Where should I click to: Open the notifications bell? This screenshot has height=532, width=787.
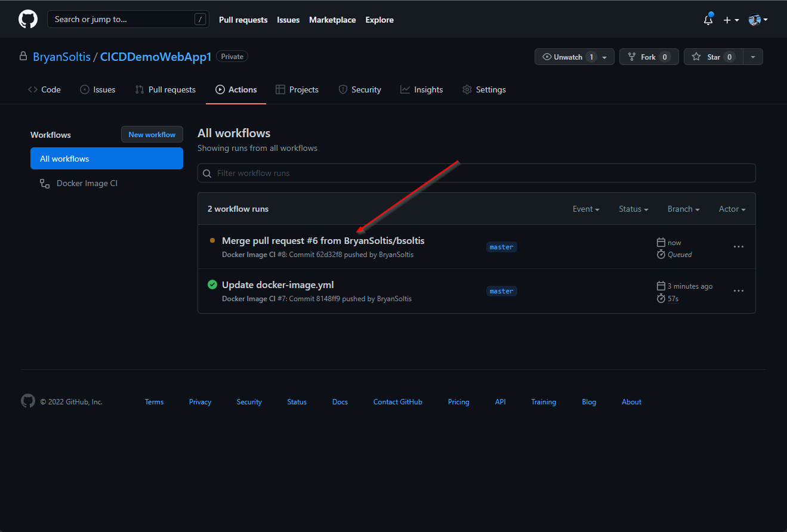(708, 20)
